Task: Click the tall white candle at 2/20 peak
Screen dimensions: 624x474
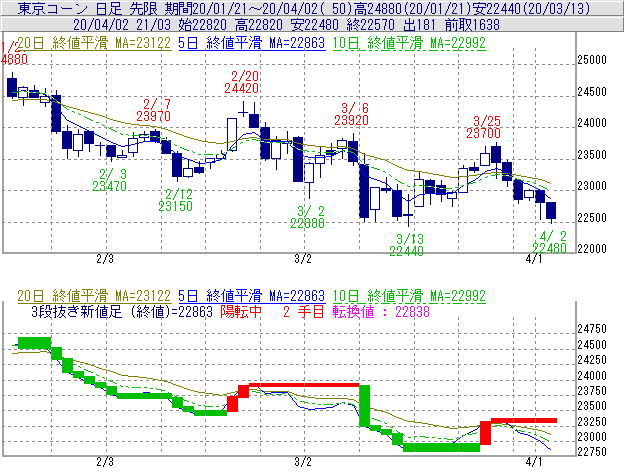Action: (x=232, y=134)
